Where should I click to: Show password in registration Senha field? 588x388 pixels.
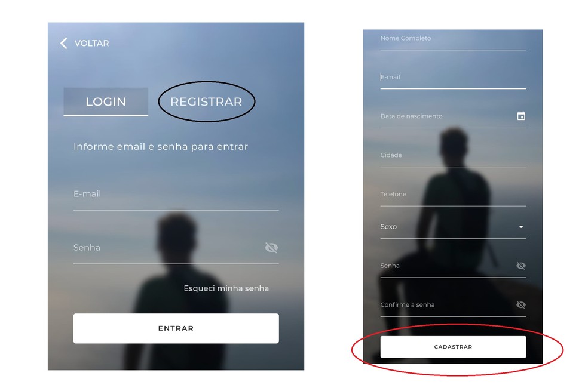[x=521, y=266]
